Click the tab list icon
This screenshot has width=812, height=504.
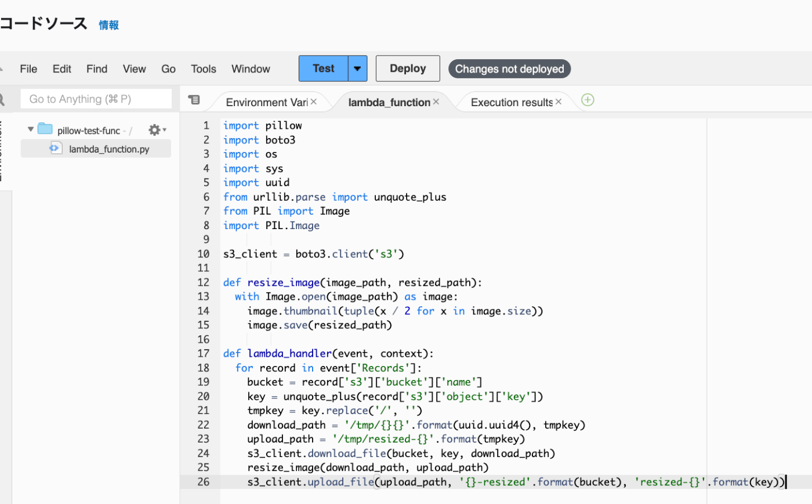[x=194, y=100]
